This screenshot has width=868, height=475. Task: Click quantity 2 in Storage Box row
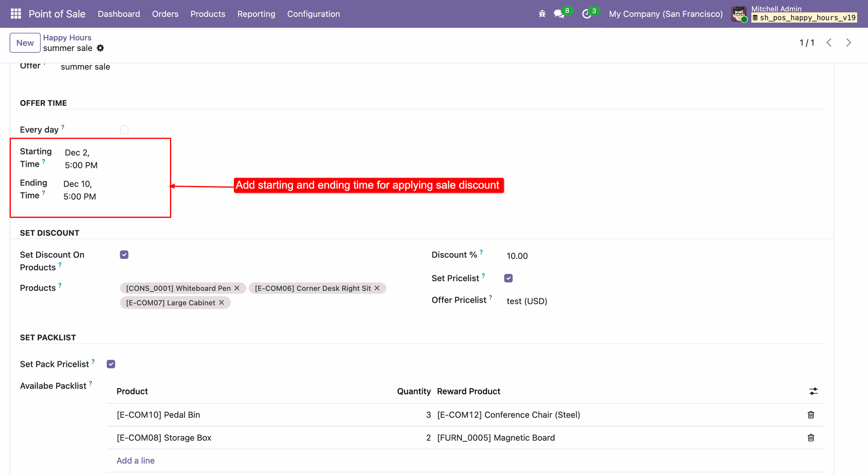pyautogui.click(x=429, y=437)
